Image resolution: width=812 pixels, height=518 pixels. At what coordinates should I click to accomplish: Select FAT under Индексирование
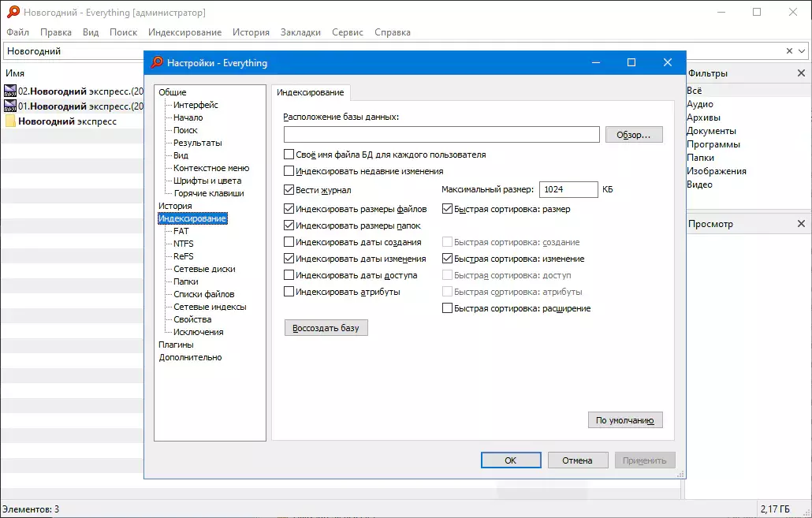click(x=181, y=231)
